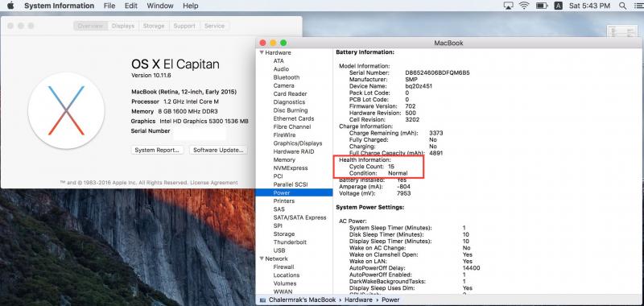
Task: Open the Apple menu
Action: tap(10, 6)
